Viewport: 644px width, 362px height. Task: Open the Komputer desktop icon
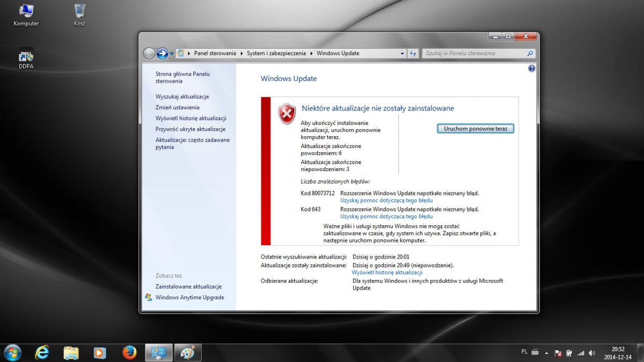tap(26, 15)
